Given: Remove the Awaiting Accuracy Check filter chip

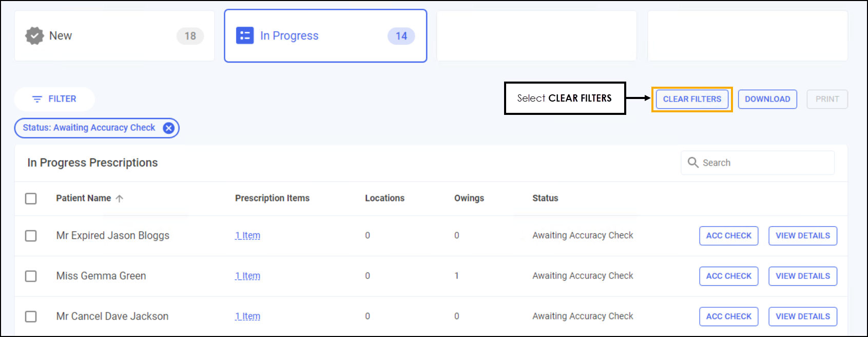Looking at the screenshot, I should [x=168, y=128].
